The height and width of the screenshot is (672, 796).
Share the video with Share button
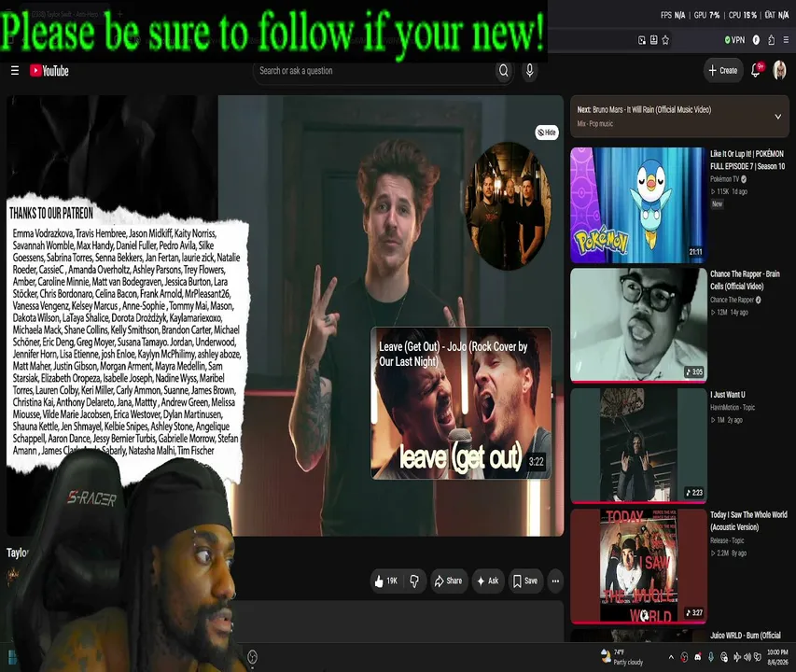pos(448,581)
